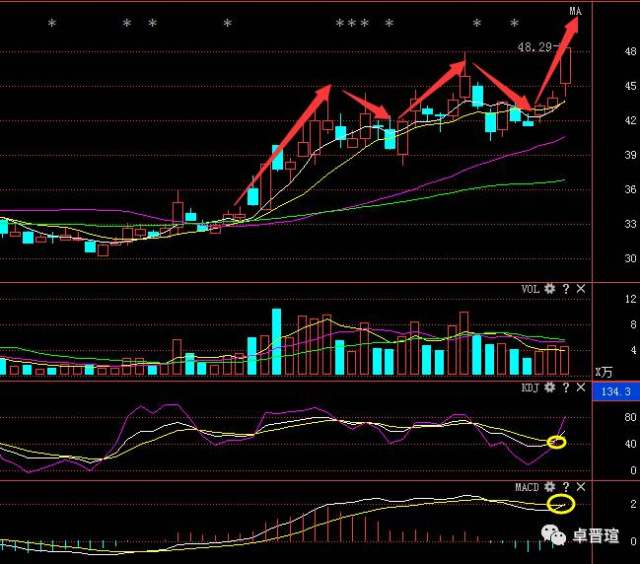Select the latest red candlestick near 48.29
This screenshot has width=640, height=564.
click(x=565, y=65)
